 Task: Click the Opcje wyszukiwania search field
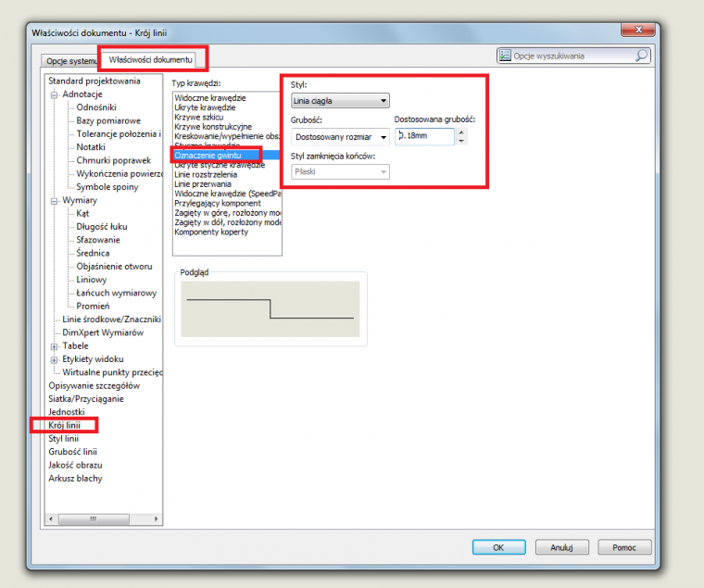pos(573,56)
